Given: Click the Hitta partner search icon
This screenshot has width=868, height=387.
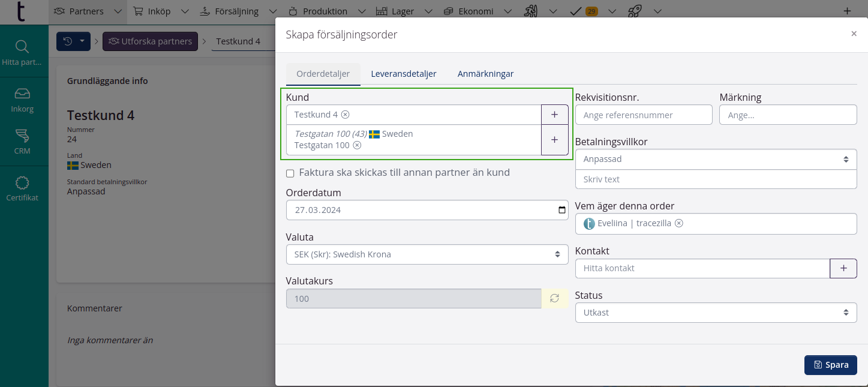Looking at the screenshot, I should click(x=23, y=48).
